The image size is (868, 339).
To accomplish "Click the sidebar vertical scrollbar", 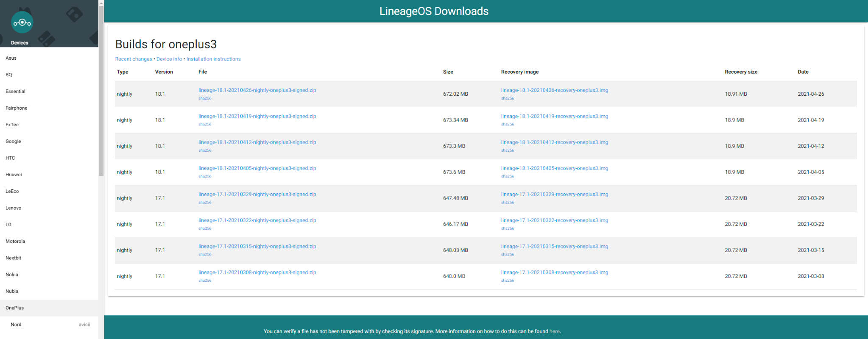I will (101, 91).
